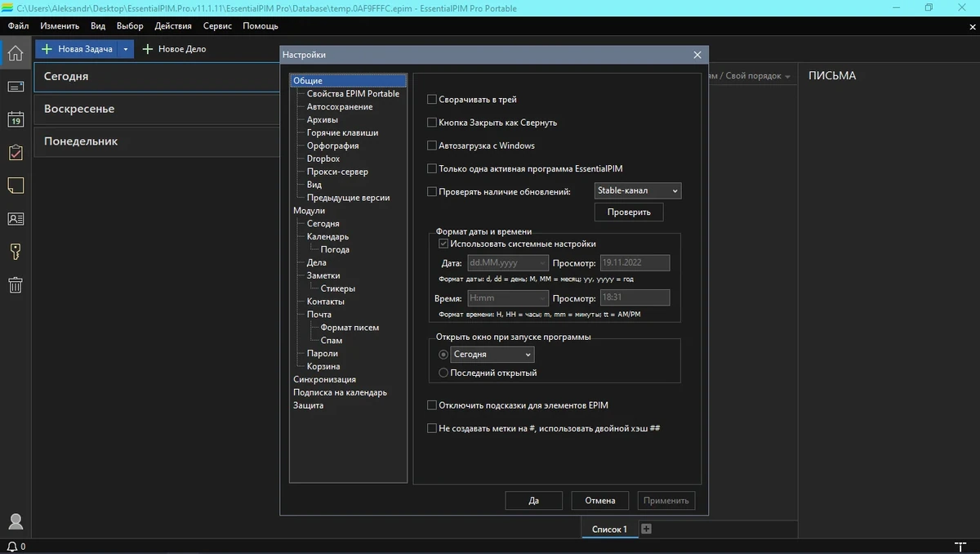This screenshot has width=980, height=554.
Task: Click the time preview field 18:31
Action: pos(635,298)
